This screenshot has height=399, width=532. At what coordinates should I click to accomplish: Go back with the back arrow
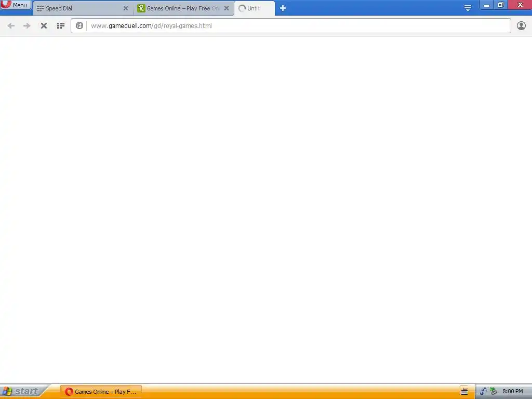coord(11,26)
